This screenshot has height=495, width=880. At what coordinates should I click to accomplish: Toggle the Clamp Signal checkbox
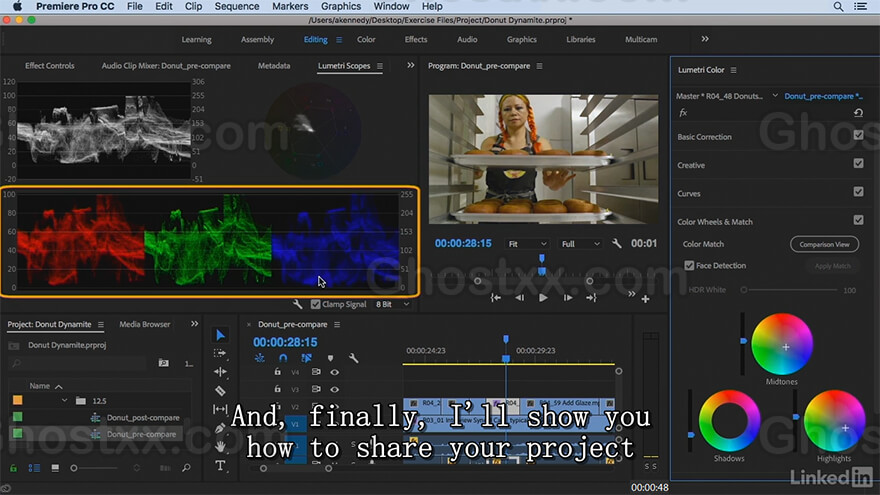(315, 304)
